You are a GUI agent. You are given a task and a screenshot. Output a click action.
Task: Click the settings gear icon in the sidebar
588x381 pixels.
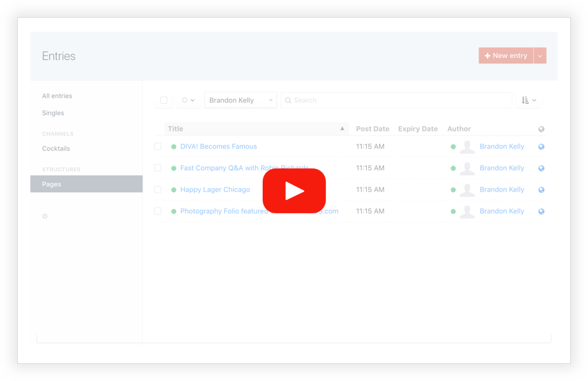click(x=45, y=216)
